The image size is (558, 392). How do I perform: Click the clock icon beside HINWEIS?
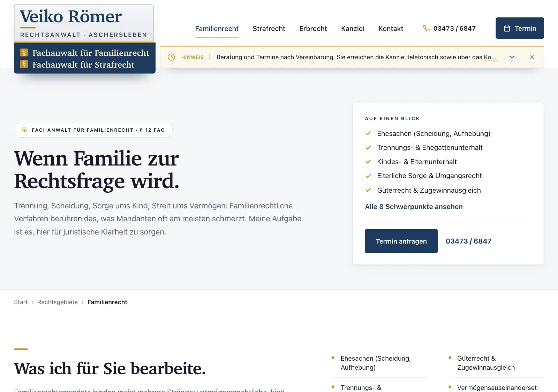point(171,57)
